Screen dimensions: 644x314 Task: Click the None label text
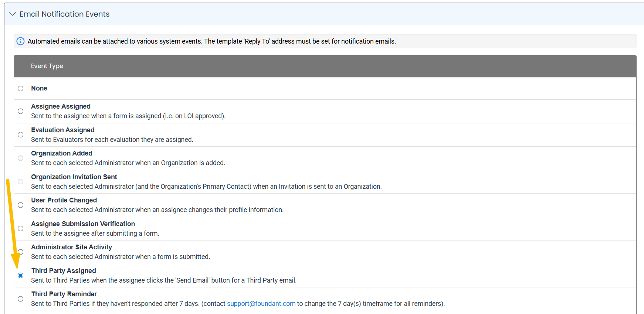39,88
